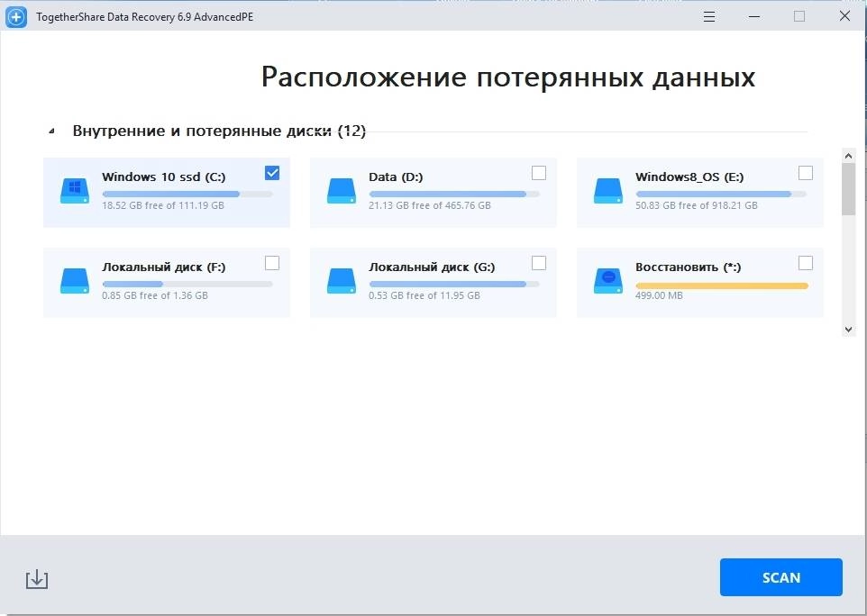Screen dimensions: 867x616
Task: Click the Data (D:) usage bar
Action: (x=454, y=194)
